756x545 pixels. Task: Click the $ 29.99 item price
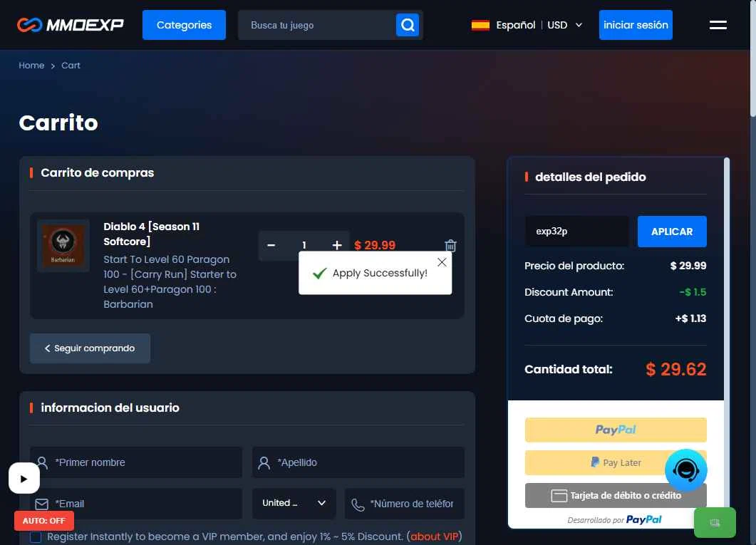click(375, 245)
